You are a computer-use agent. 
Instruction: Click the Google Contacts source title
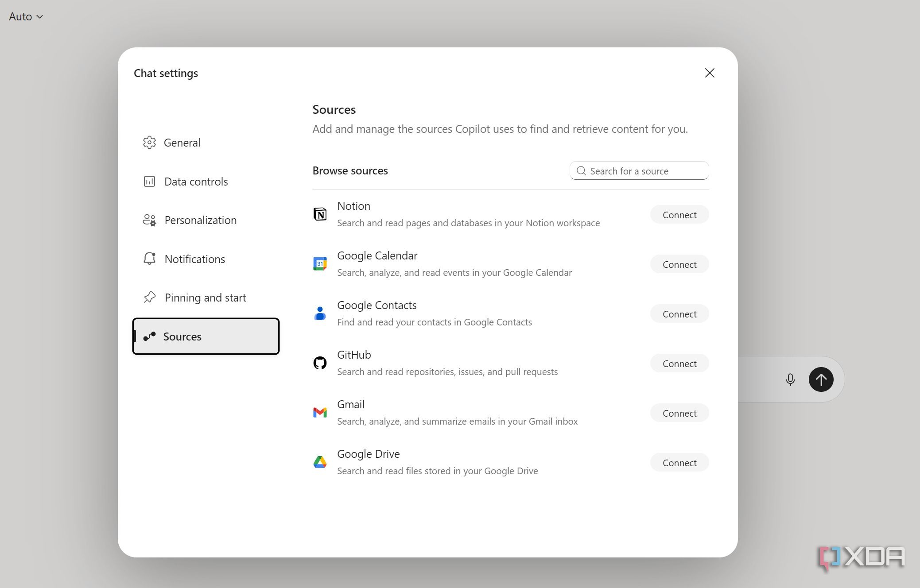pos(377,305)
